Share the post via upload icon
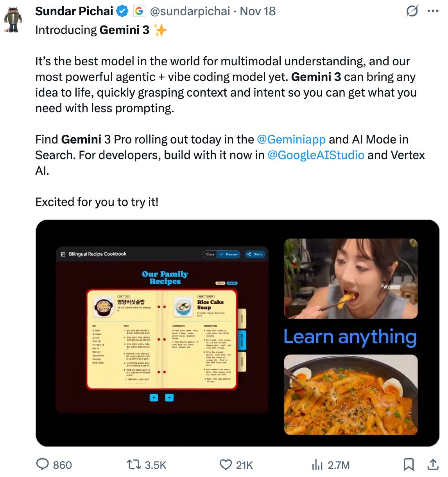Viewport: 448px width, 477px height. (433, 464)
